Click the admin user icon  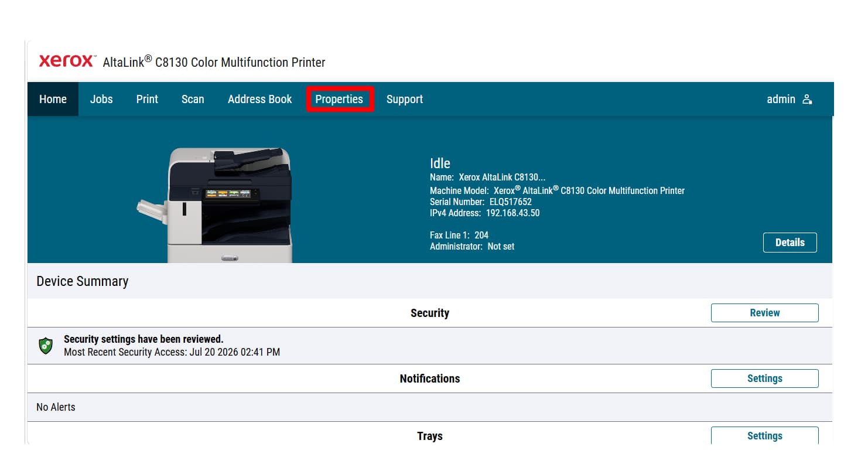click(808, 99)
